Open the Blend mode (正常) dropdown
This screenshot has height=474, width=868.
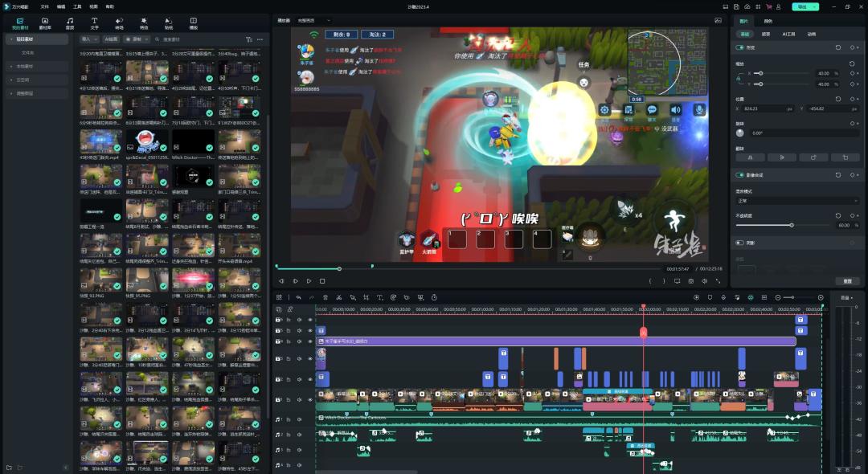click(x=797, y=201)
